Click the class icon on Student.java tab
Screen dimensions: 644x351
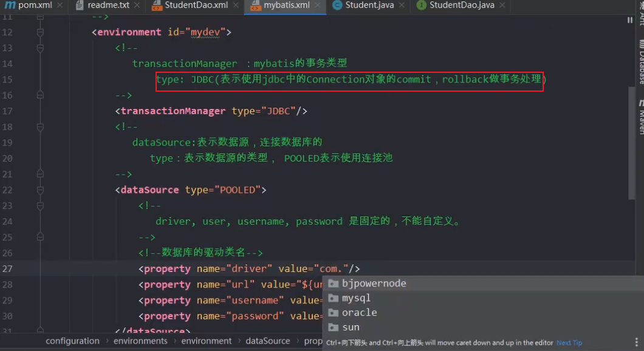[x=337, y=5]
